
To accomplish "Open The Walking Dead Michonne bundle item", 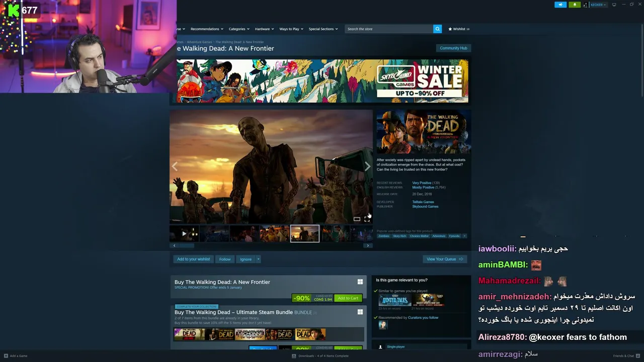I will [250, 334].
